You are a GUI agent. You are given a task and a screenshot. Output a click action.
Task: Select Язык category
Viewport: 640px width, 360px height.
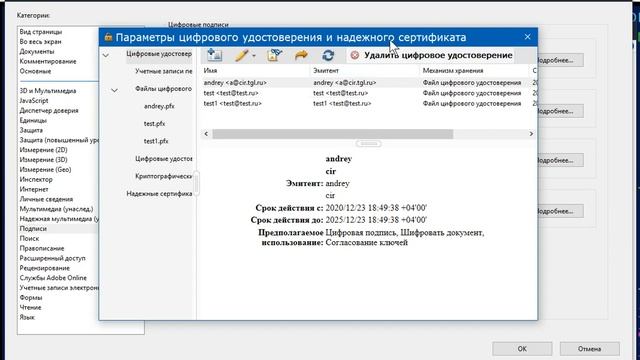(x=27, y=317)
